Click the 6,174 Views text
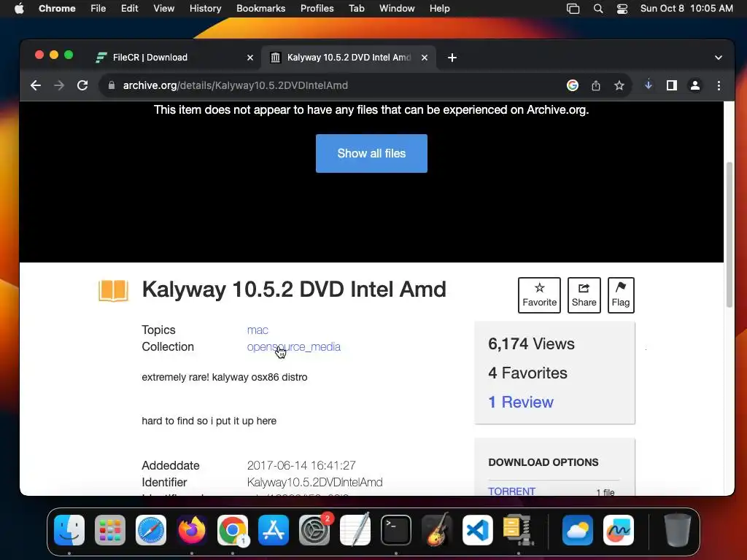The width and height of the screenshot is (747, 560). point(531,344)
